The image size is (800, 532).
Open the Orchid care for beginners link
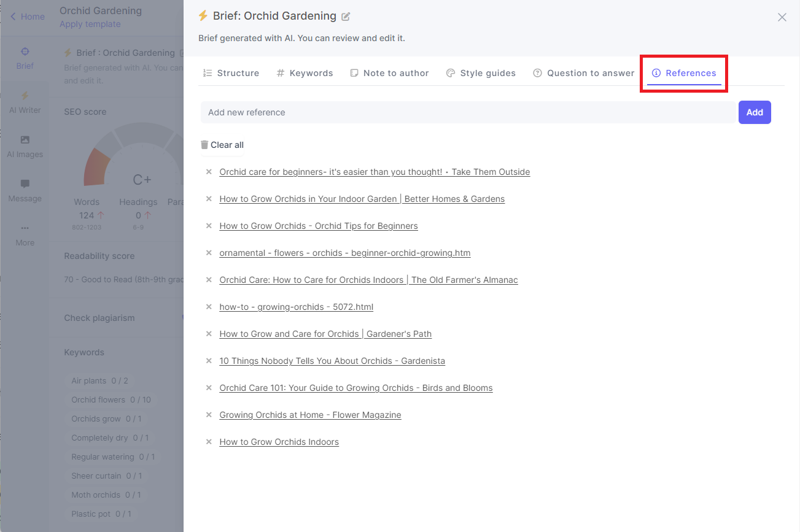[375, 172]
